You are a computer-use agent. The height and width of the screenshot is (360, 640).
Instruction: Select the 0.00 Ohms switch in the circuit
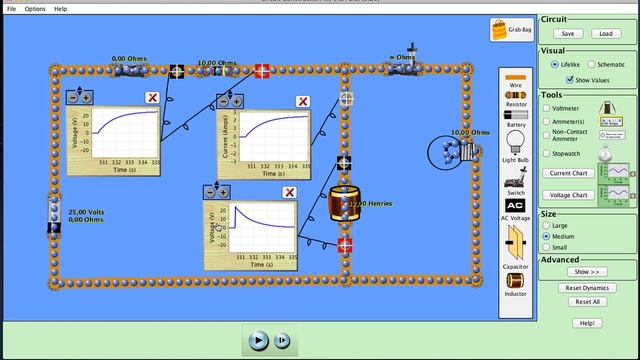tap(130, 71)
